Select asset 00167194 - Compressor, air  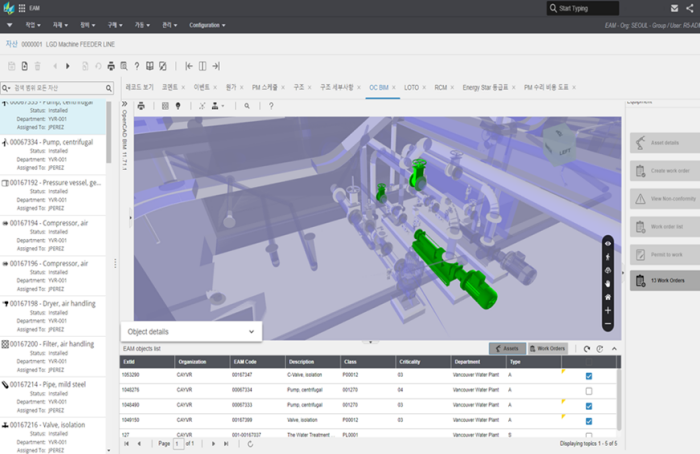click(x=53, y=235)
